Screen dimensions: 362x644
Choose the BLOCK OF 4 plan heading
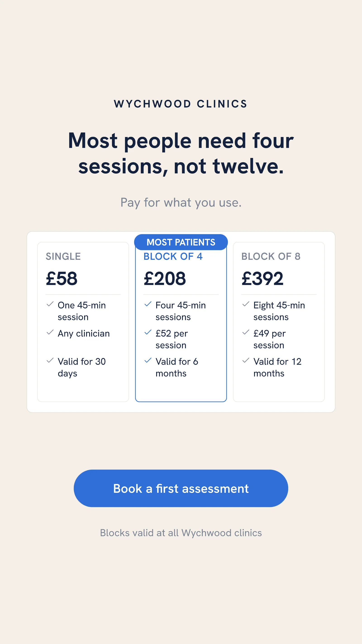click(x=173, y=257)
